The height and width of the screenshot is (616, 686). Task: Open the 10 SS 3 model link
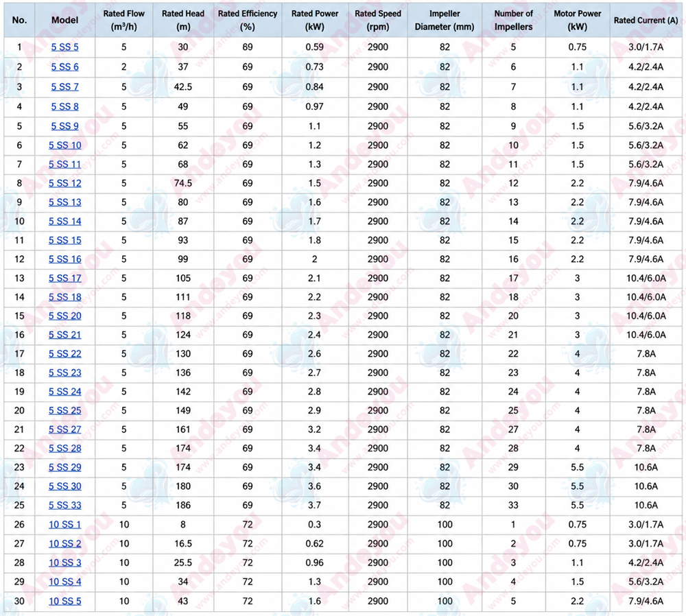coord(64,562)
